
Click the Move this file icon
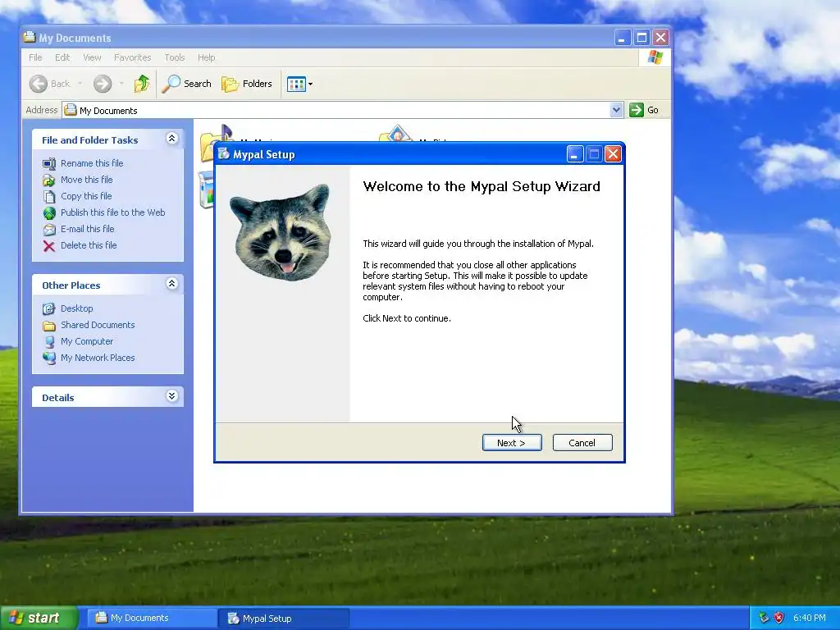(48, 180)
